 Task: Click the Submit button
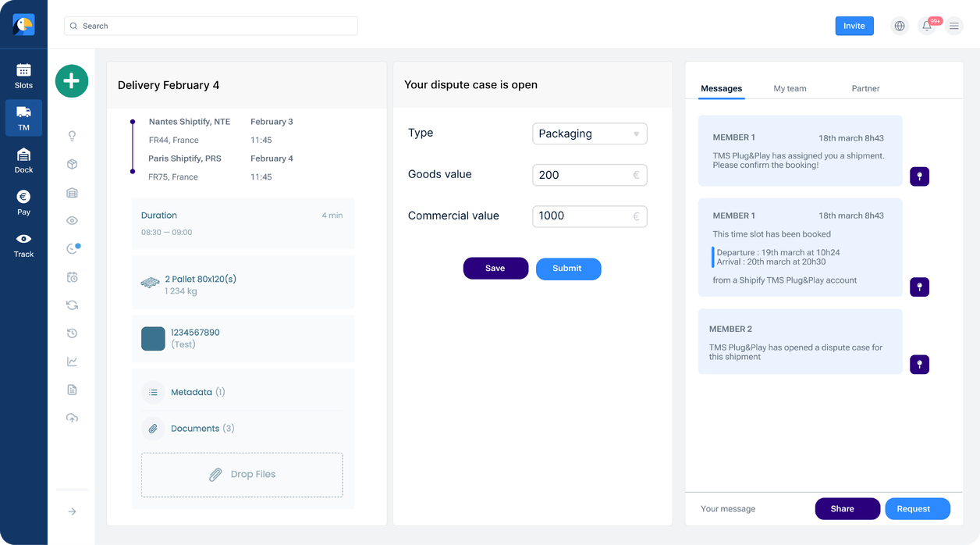[568, 269]
